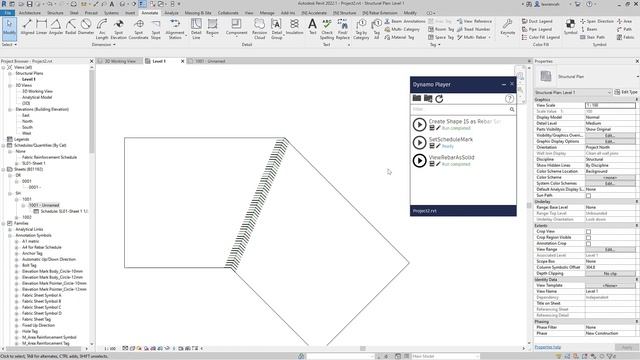Select the Angular dimension tool
The width and height of the screenshot is (640, 360).
(56, 27)
